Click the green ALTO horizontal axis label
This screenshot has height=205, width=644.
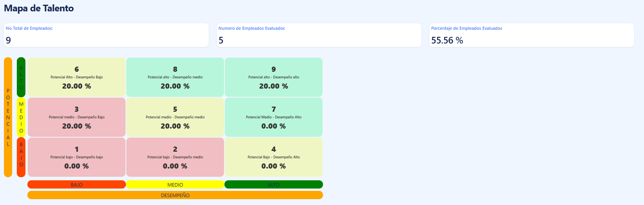(274, 185)
